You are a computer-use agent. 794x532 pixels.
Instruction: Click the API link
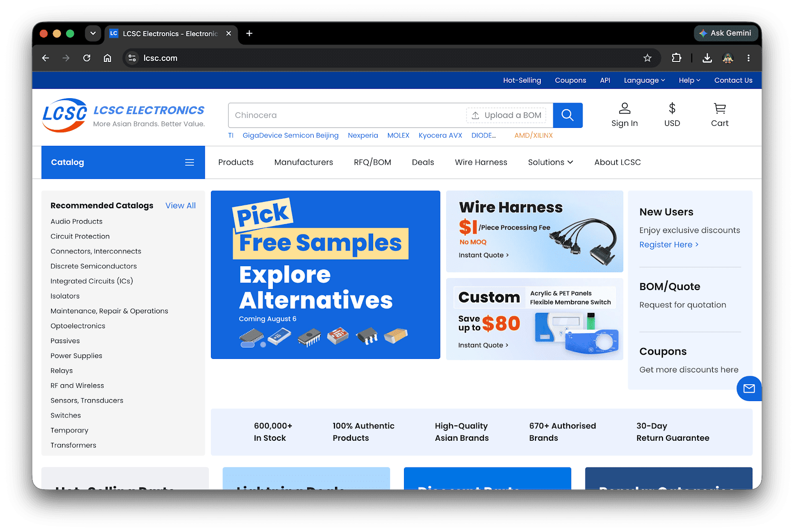[605, 80]
